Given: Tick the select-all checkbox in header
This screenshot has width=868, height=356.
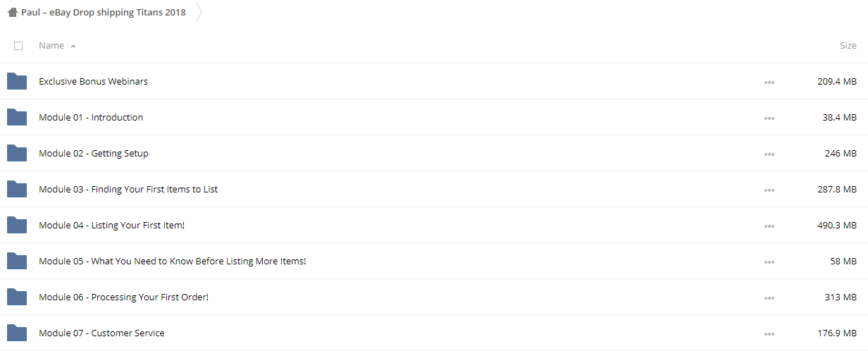Looking at the screenshot, I should [x=18, y=46].
